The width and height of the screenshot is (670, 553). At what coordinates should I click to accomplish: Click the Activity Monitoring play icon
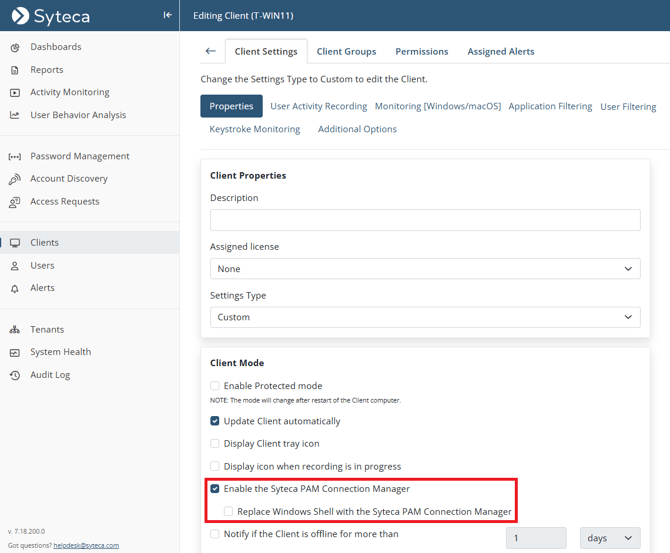pyautogui.click(x=15, y=92)
